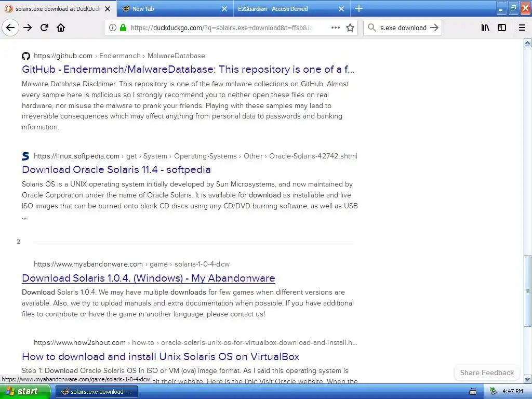Image resolution: width=532 pixels, height=399 pixels.
Task: Submit search with the arrow button
Action: [434, 28]
